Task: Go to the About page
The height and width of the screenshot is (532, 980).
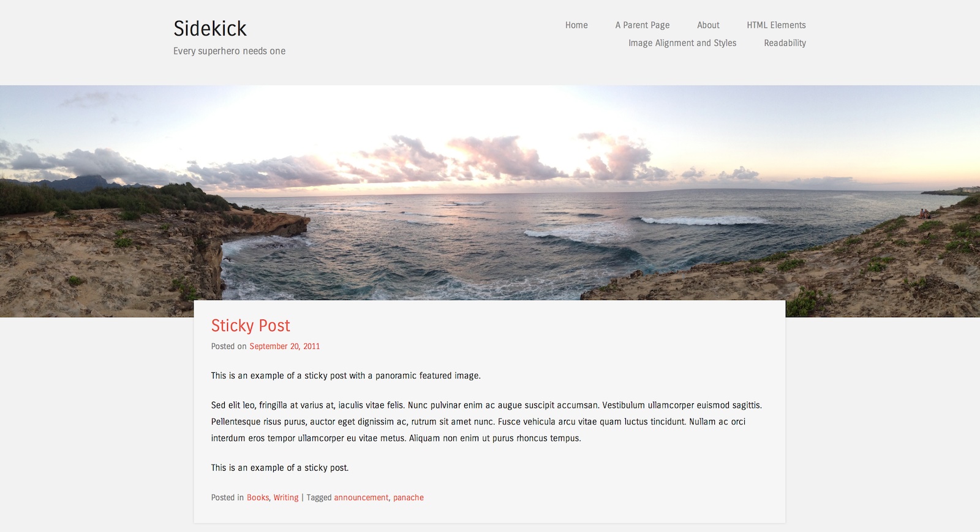Action: point(708,25)
